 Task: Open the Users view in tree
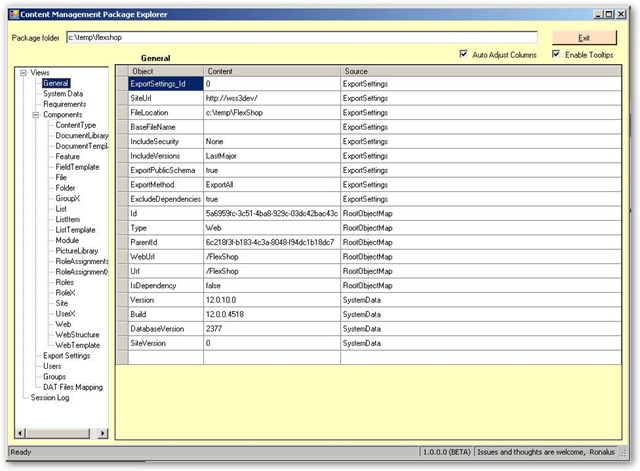[52, 366]
